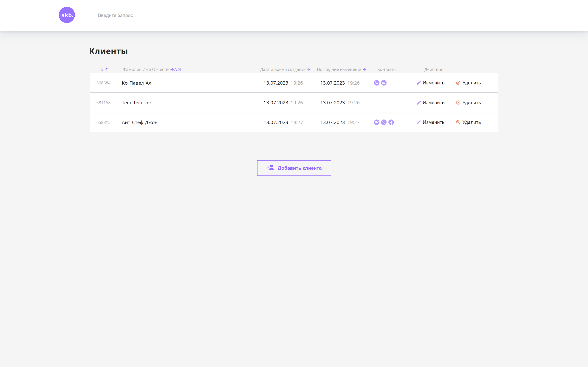Click the VK contact icon for Ант Стеф Джон
The height and width of the screenshot is (367, 588).
coord(376,122)
